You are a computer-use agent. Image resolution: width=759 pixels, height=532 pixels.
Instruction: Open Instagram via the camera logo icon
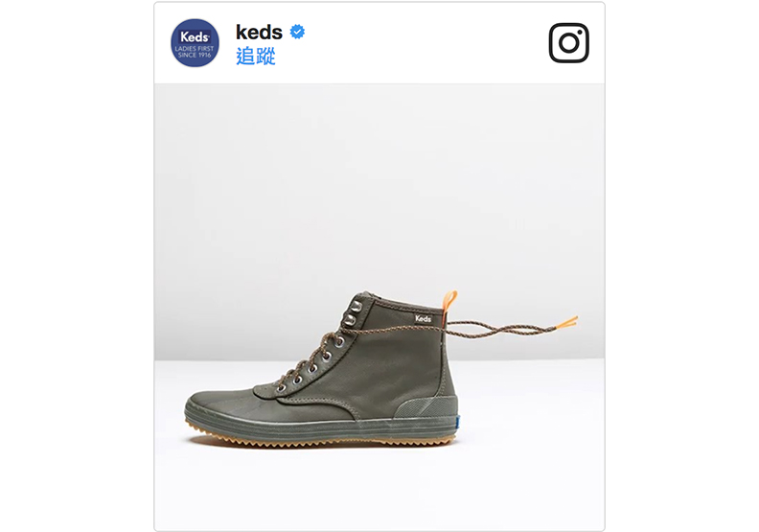pos(568,42)
